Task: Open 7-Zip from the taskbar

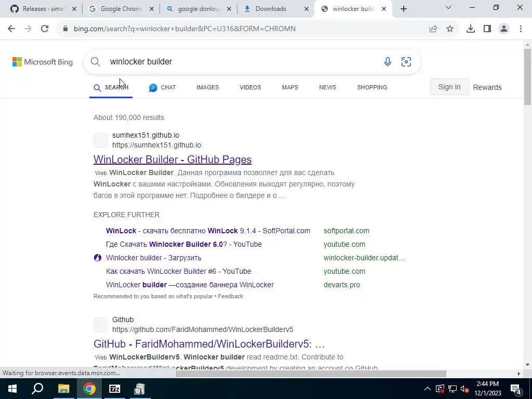Action: (x=114, y=389)
